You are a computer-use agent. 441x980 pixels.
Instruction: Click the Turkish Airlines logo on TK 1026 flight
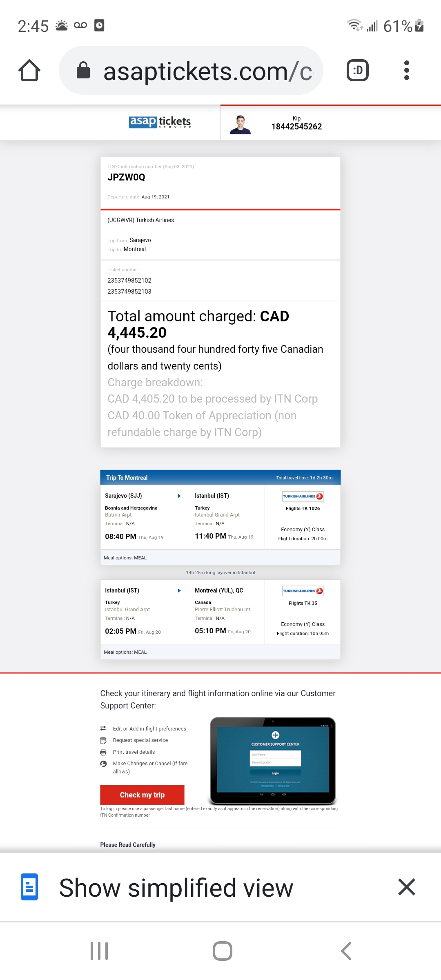[x=302, y=497]
